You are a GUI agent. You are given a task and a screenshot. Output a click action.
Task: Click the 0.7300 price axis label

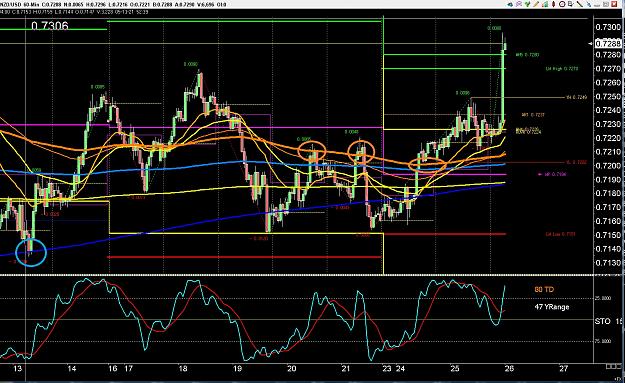[608, 27]
